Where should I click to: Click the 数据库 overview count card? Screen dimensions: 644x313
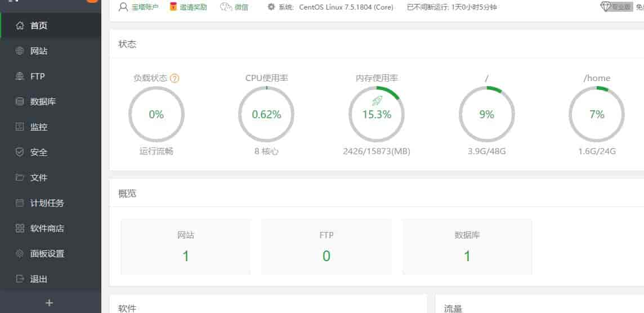[467, 247]
